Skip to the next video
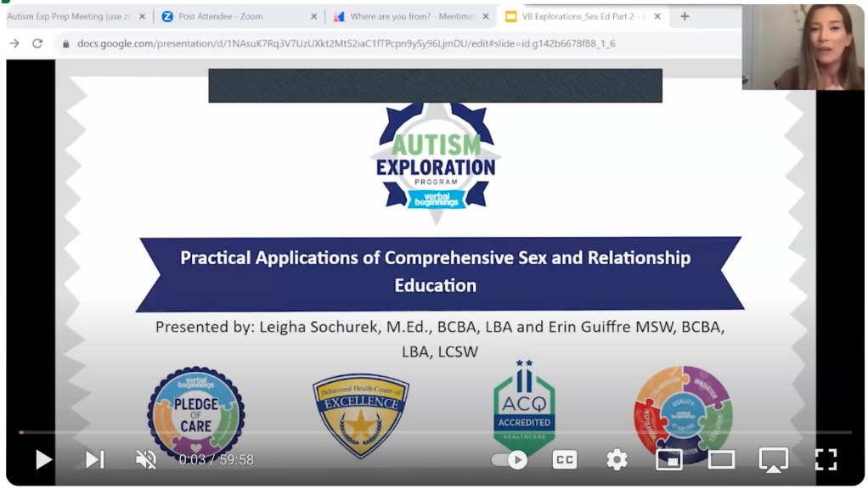Viewport: 868px width, 489px height. (94, 459)
